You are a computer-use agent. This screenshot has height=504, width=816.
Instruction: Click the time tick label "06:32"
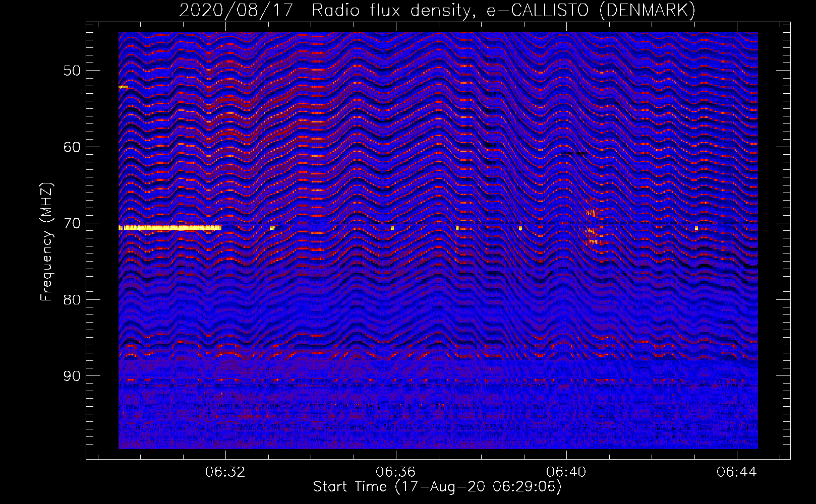(x=225, y=472)
